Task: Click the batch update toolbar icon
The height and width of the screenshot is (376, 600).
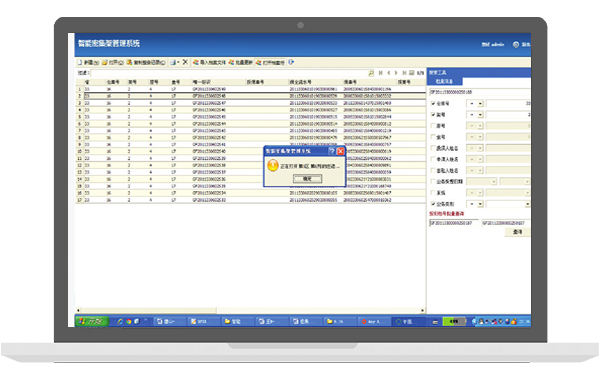Action: click(x=231, y=62)
